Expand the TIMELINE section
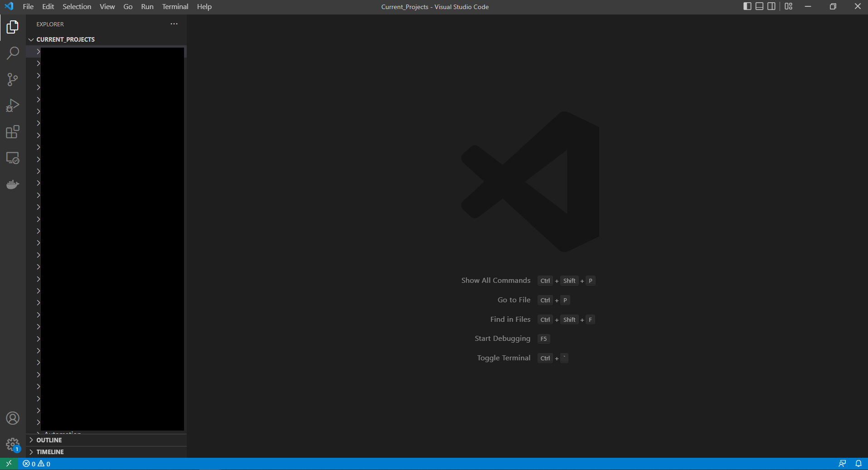The width and height of the screenshot is (868, 470). click(x=50, y=452)
